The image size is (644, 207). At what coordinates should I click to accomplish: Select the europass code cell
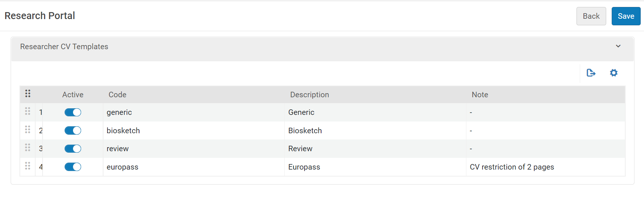pos(123,167)
